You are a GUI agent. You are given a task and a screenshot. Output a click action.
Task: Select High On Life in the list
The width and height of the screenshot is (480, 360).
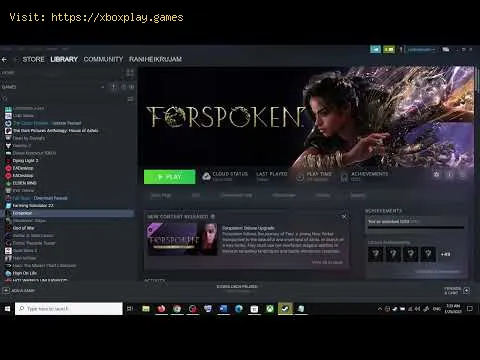point(25,273)
